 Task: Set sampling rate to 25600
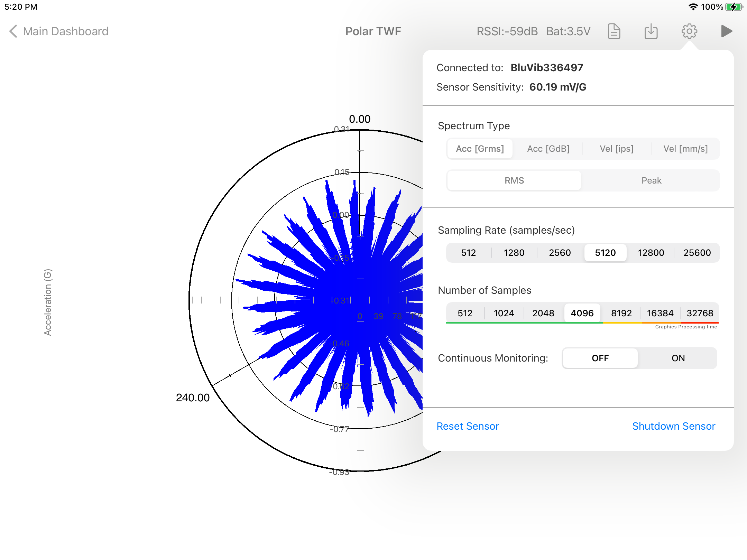pyautogui.click(x=697, y=253)
